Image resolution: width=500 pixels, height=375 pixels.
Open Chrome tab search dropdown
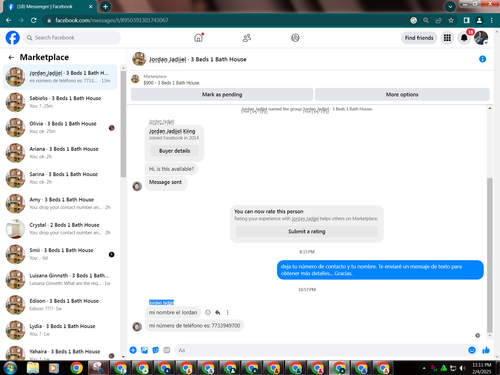point(450,6)
